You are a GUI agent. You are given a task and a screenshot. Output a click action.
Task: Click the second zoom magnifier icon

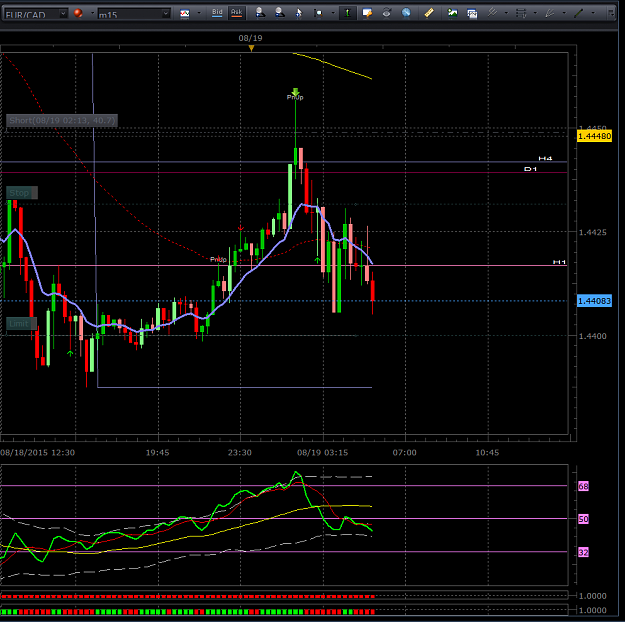[x=280, y=13]
